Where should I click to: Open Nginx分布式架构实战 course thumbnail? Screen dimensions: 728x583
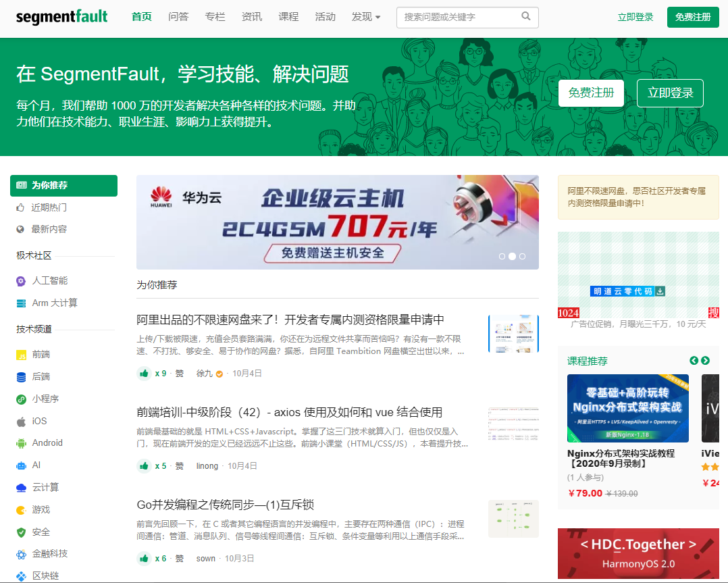pos(628,408)
